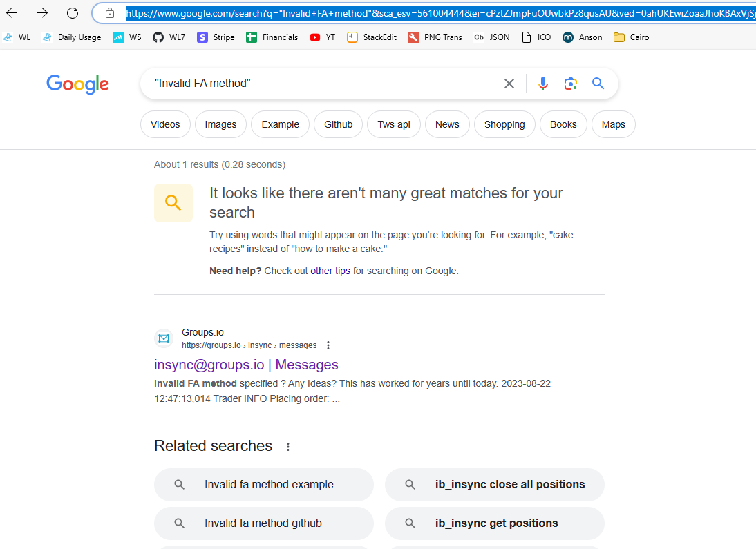Open the YT YouTube bookmark

point(323,37)
